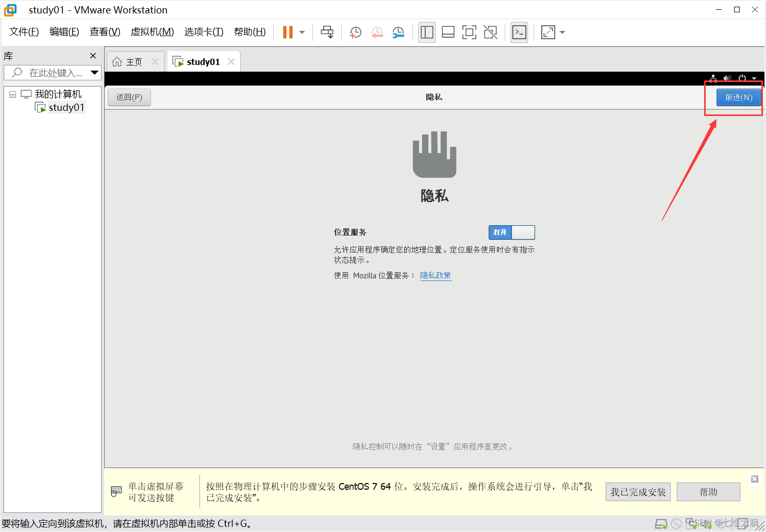This screenshot has width=766, height=532.
Task: Click the keyboard hint icon in install bar
Action: click(x=116, y=492)
